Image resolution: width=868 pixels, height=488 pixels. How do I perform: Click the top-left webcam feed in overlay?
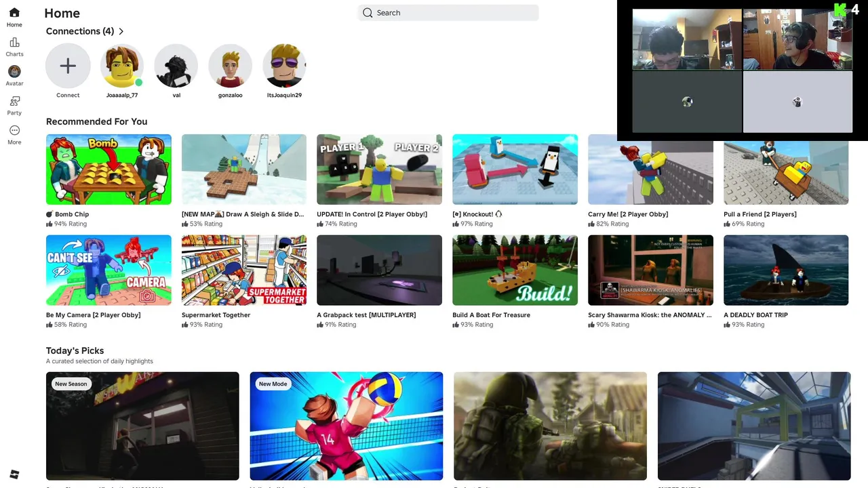pyautogui.click(x=687, y=39)
